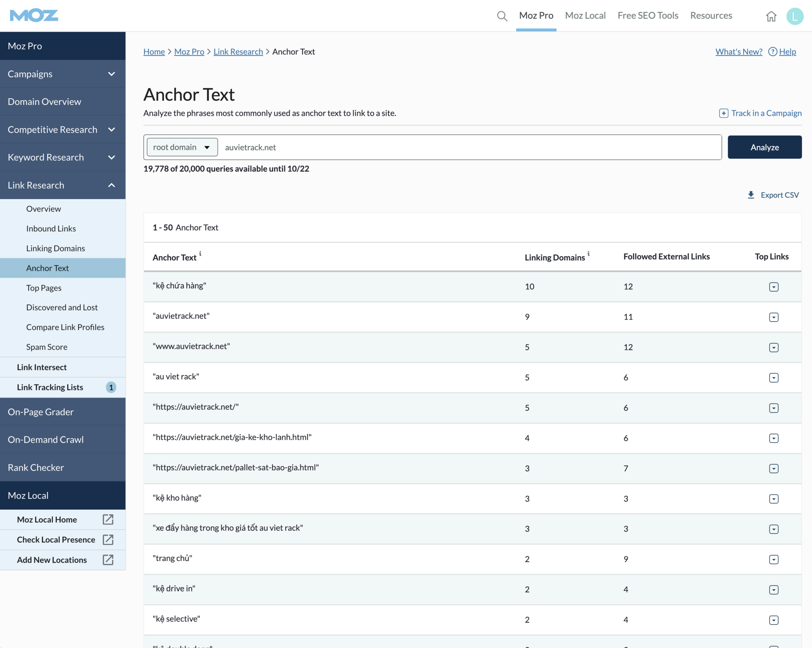This screenshot has height=648, width=812.
Task: Click Linking Domains column info icon
Action: tap(588, 254)
